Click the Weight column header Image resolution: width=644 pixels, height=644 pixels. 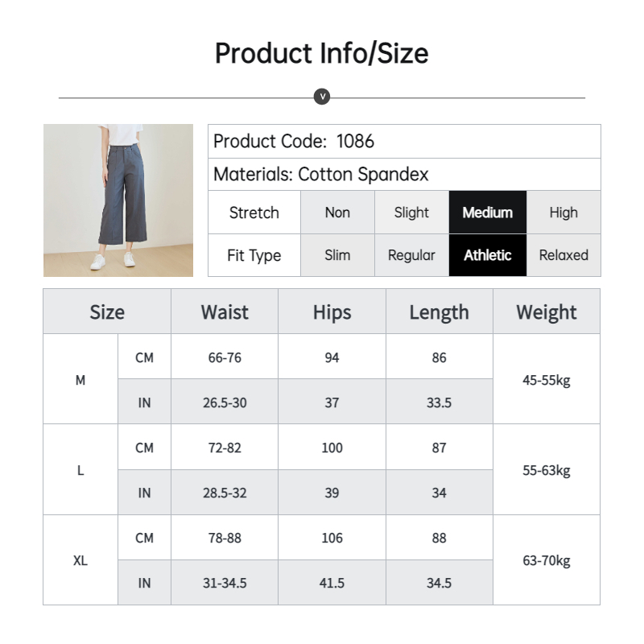547,312
